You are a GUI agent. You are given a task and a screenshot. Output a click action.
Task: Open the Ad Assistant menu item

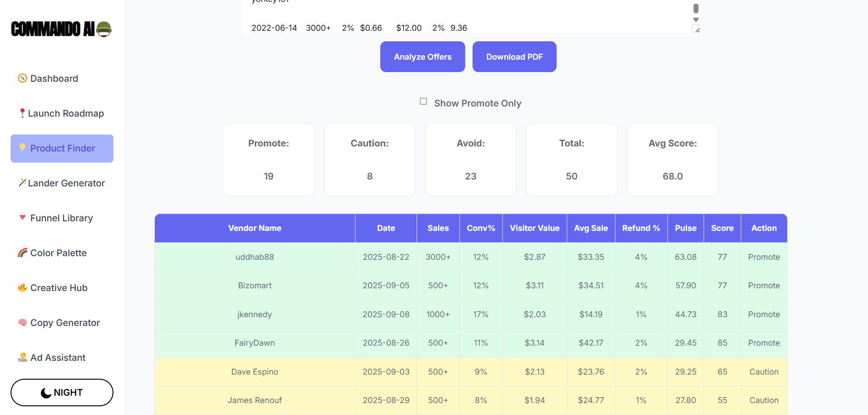pos(58,358)
